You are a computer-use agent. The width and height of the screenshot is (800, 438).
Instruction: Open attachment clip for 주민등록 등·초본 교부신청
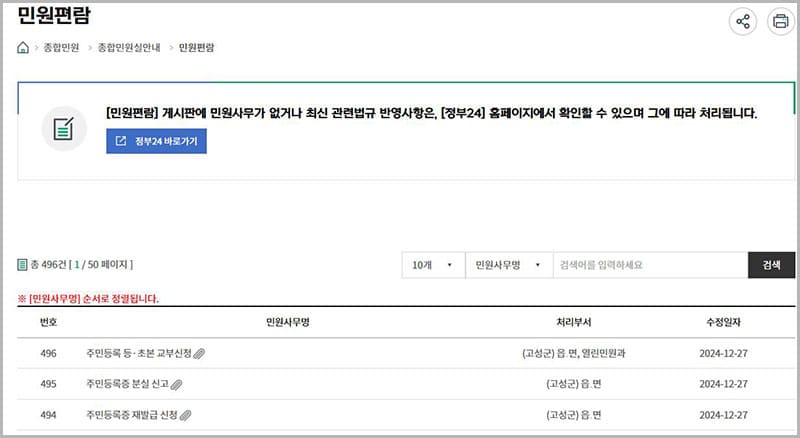[199, 354]
